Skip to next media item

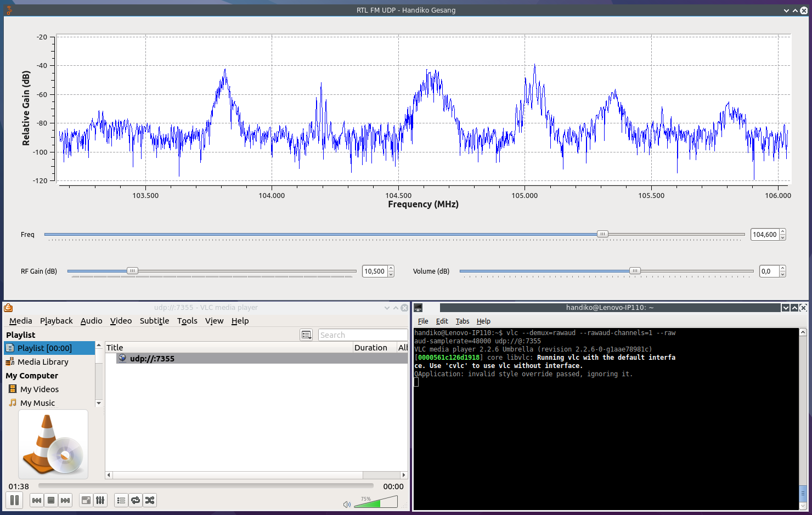(x=65, y=500)
